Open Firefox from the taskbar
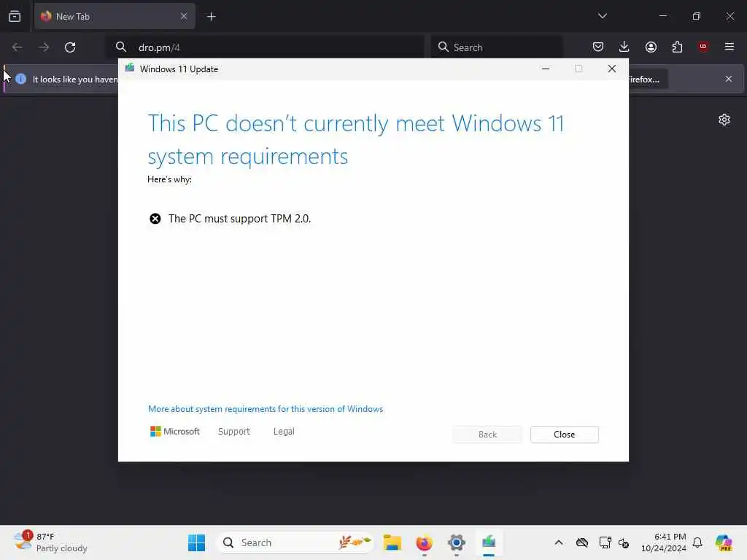The image size is (747, 560). coord(424,542)
